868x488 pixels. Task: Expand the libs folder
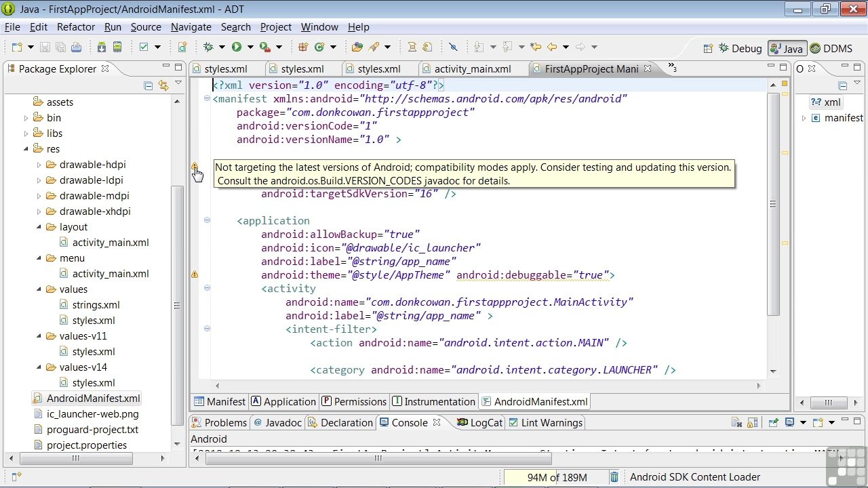(26, 134)
